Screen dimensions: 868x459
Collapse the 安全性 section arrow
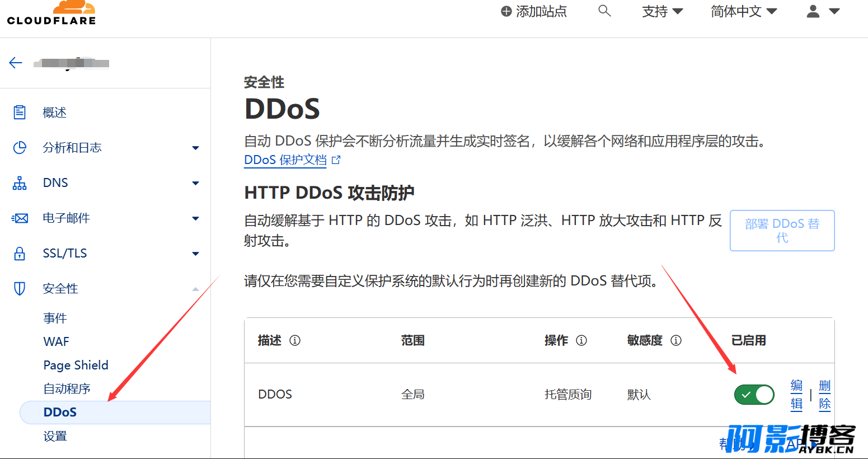pyautogui.click(x=195, y=289)
